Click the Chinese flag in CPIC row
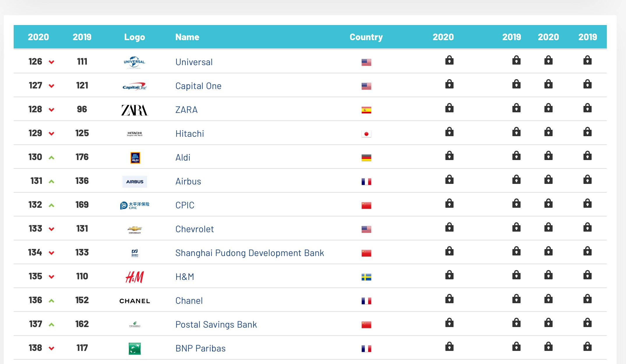This screenshot has width=626, height=364. 366,205
